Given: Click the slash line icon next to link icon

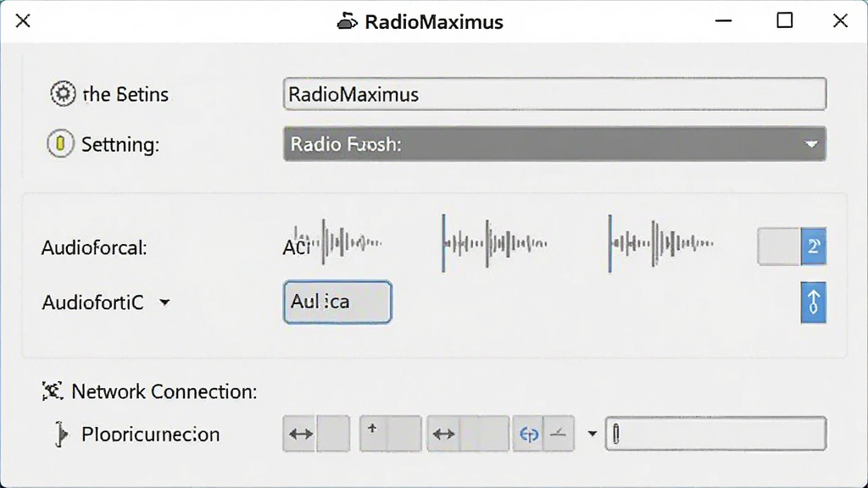Looking at the screenshot, I should [x=559, y=434].
